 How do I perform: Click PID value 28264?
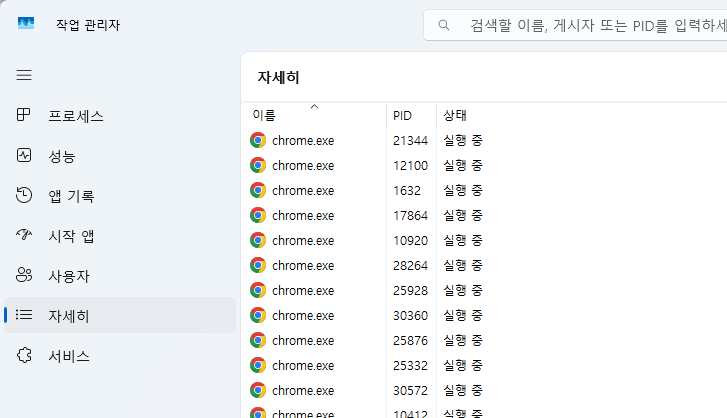pyautogui.click(x=410, y=266)
